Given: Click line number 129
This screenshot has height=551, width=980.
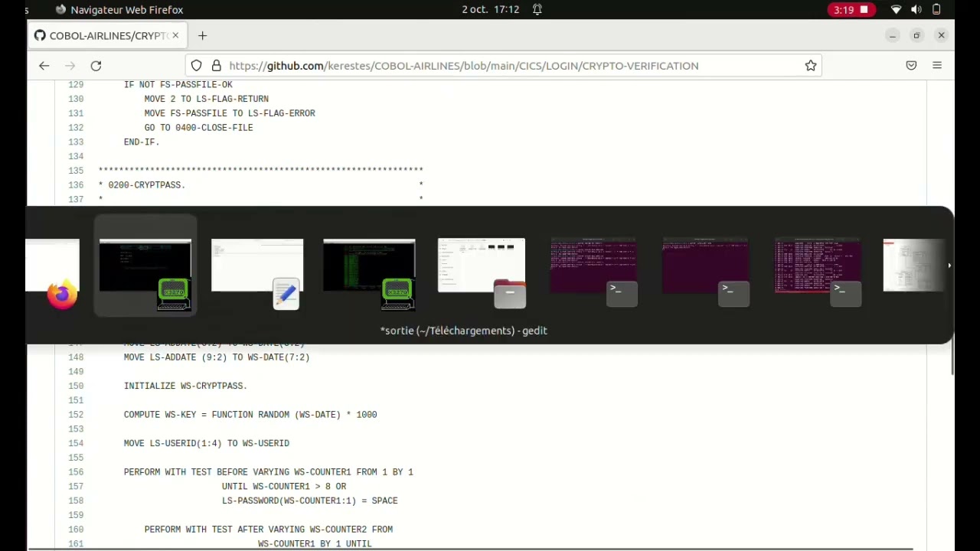Looking at the screenshot, I should click(x=76, y=85).
